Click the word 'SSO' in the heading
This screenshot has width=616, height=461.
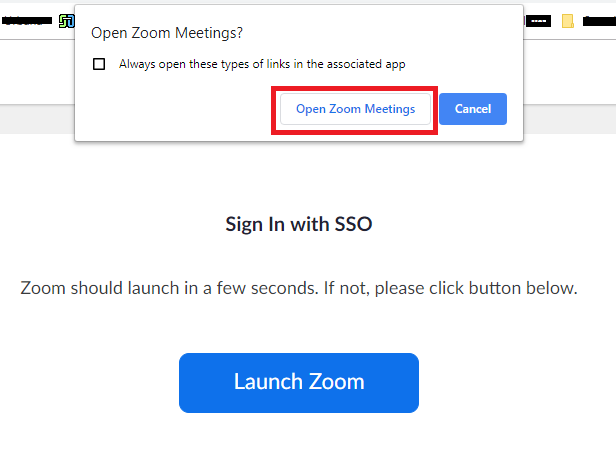click(353, 224)
